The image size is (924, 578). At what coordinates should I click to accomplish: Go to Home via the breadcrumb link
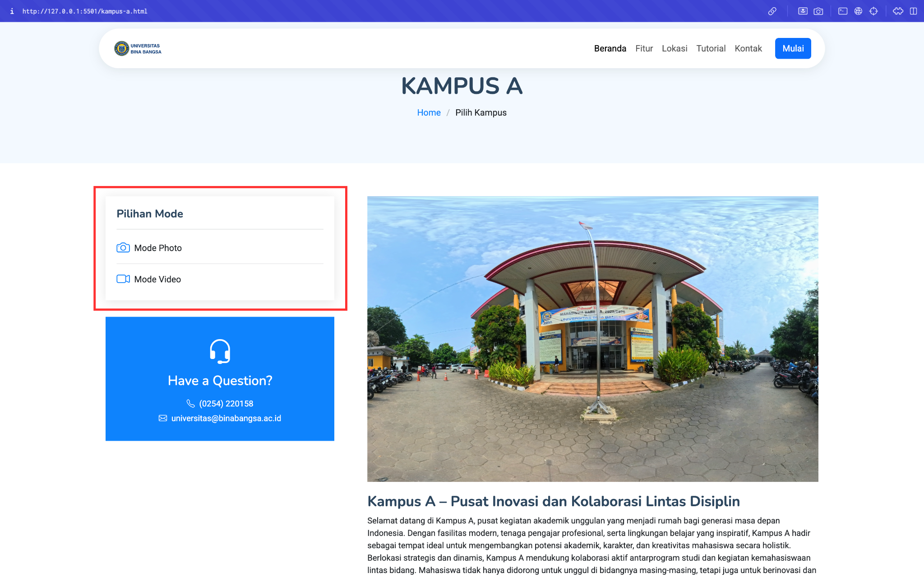(x=429, y=112)
